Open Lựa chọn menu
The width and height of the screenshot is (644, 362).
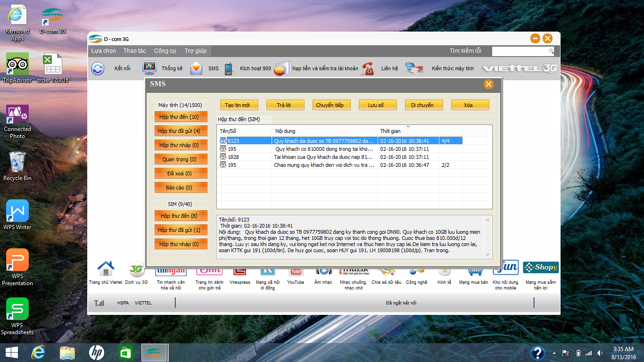tap(104, 51)
